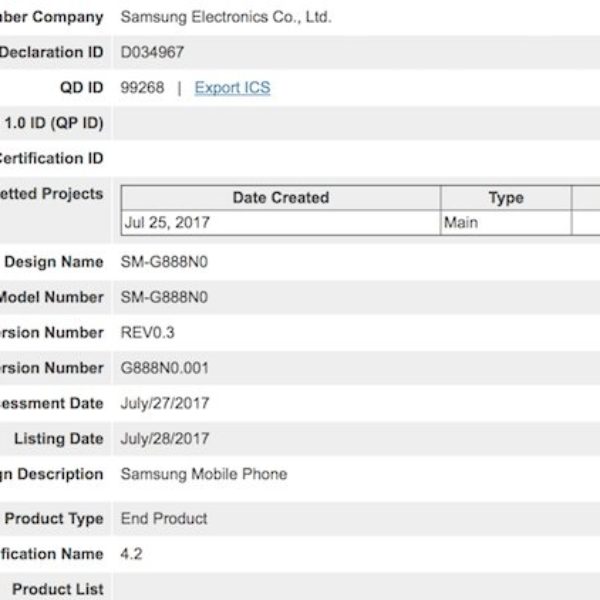The image size is (600, 600).
Task: Click the Product Type label
Action: [x=54, y=518]
